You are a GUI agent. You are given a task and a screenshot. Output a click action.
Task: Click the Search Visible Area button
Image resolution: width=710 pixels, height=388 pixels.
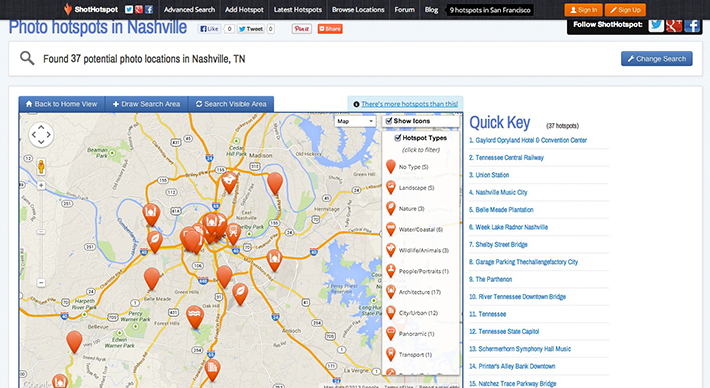231,104
